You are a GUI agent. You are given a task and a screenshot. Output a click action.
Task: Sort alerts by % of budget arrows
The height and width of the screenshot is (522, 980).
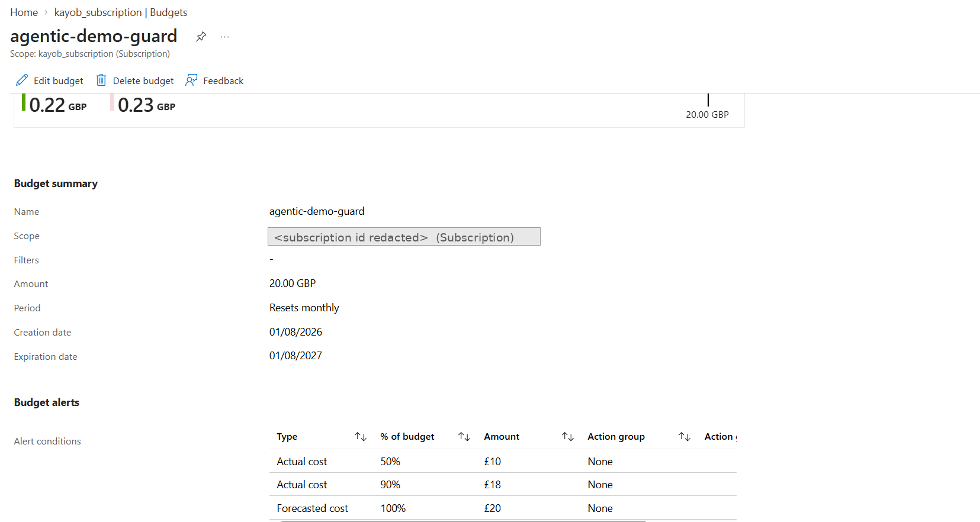click(x=464, y=437)
